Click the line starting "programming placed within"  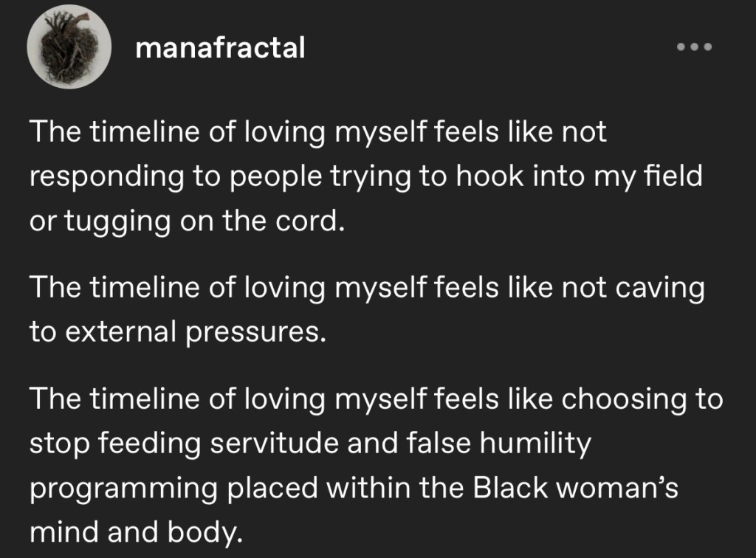354,488
